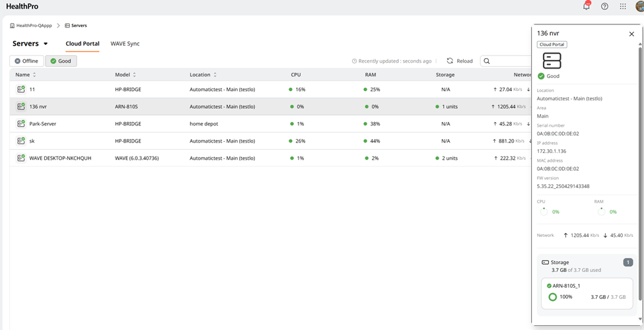Open the notifications bell icon
This screenshot has height=330, width=644.
click(586, 7)
